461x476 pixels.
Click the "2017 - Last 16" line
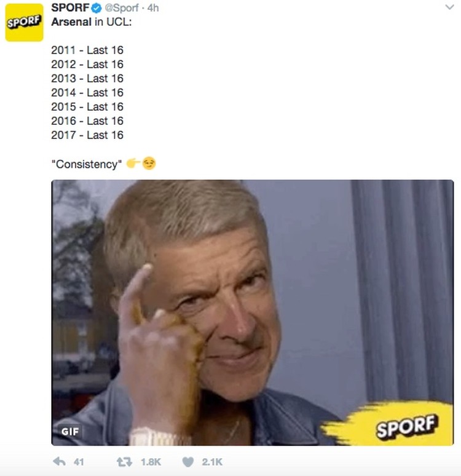pos(87,135)
